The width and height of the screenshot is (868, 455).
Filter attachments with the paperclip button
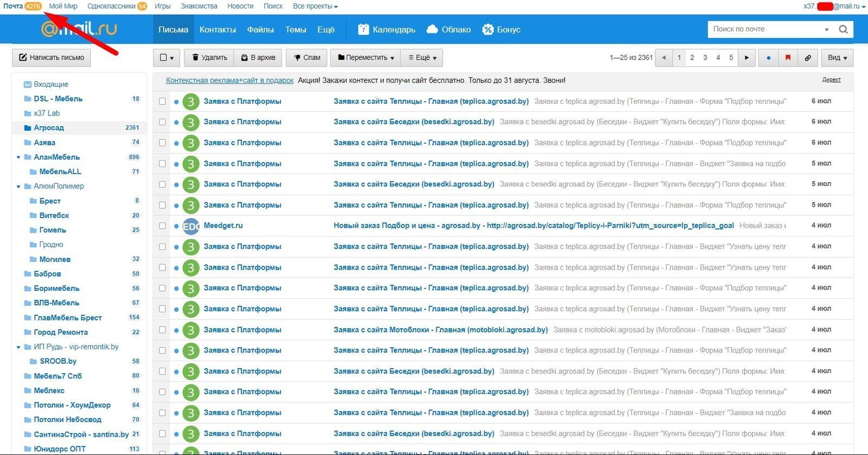coord(808,57)
